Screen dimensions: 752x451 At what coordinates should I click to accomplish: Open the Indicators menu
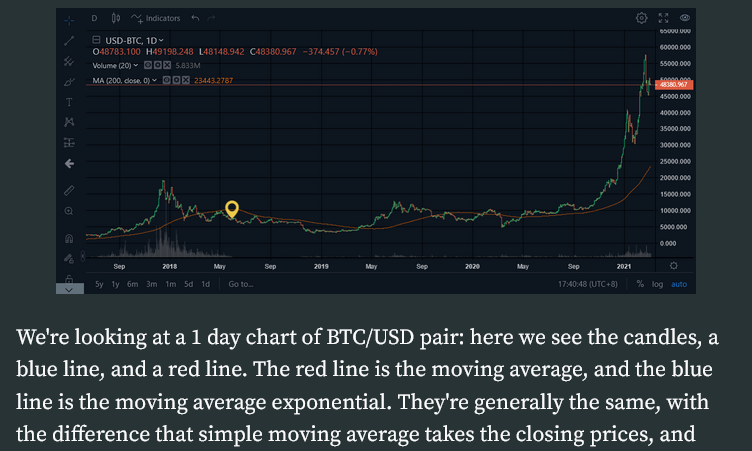(x=156, y=18)
